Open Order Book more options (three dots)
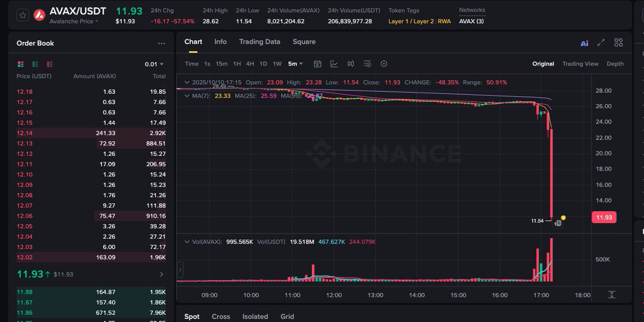The image size is (644, 322). (162, 43)
